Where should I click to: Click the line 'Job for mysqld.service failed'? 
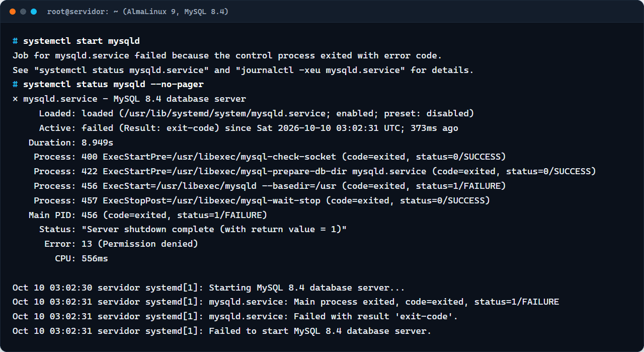[x=227, y=56]
